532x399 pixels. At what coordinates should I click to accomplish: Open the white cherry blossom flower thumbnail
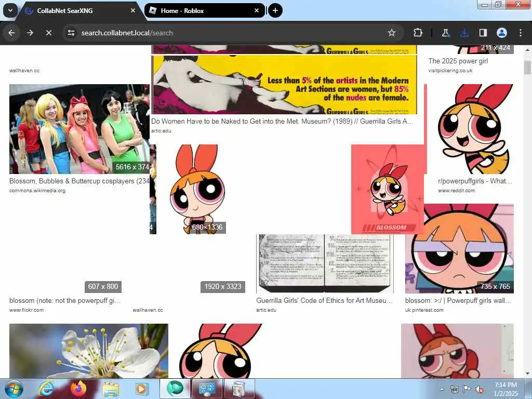[x=88, y=351]
